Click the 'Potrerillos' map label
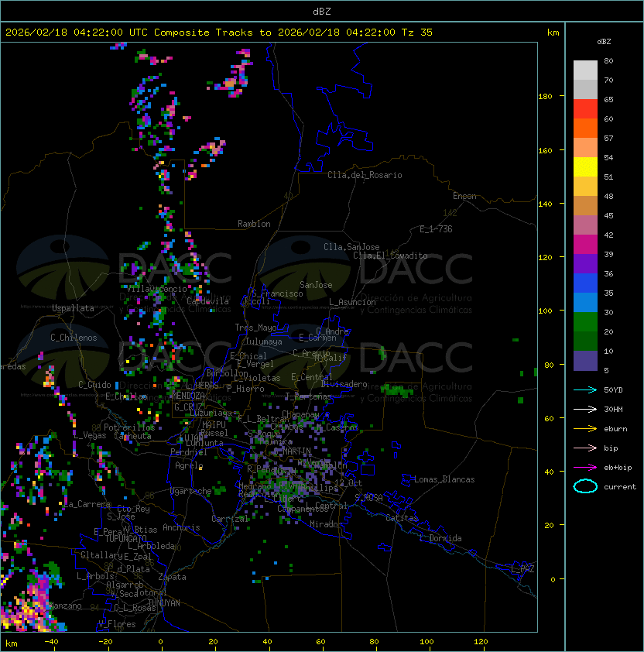Viewport: 644px width, 652px height. point(129,427)
